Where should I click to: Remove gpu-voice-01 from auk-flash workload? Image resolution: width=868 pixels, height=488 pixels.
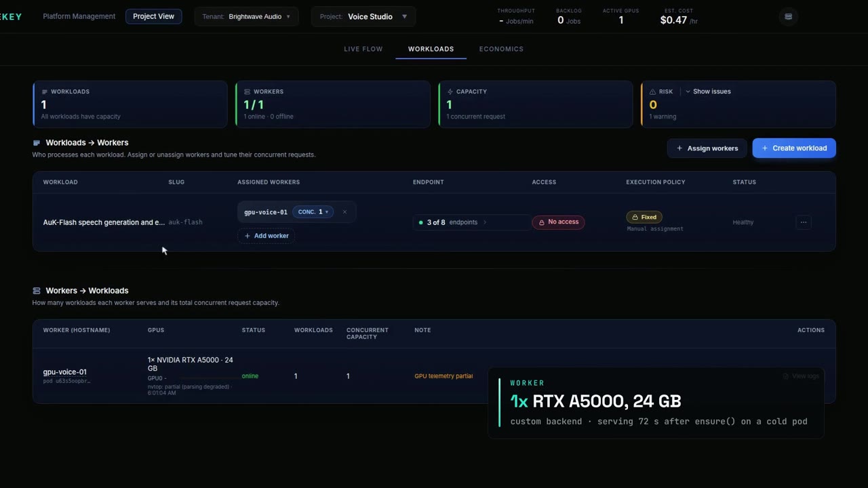pyautogui.click(x=344, y=212)
